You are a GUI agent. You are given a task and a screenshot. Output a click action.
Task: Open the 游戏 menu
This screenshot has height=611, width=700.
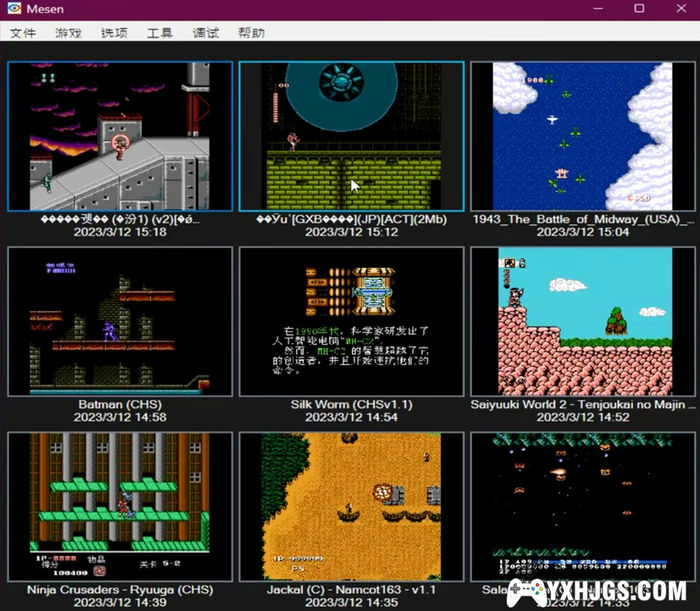(69, 33)
